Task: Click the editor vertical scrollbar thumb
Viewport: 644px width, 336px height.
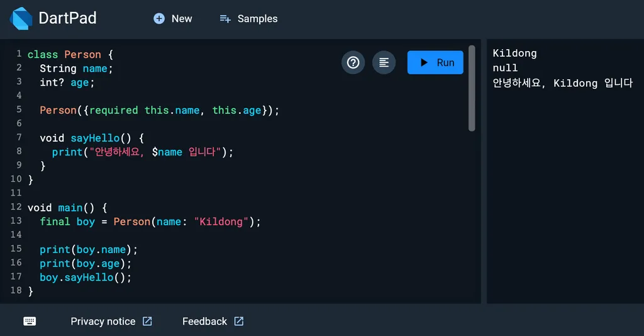Action: 472,88
